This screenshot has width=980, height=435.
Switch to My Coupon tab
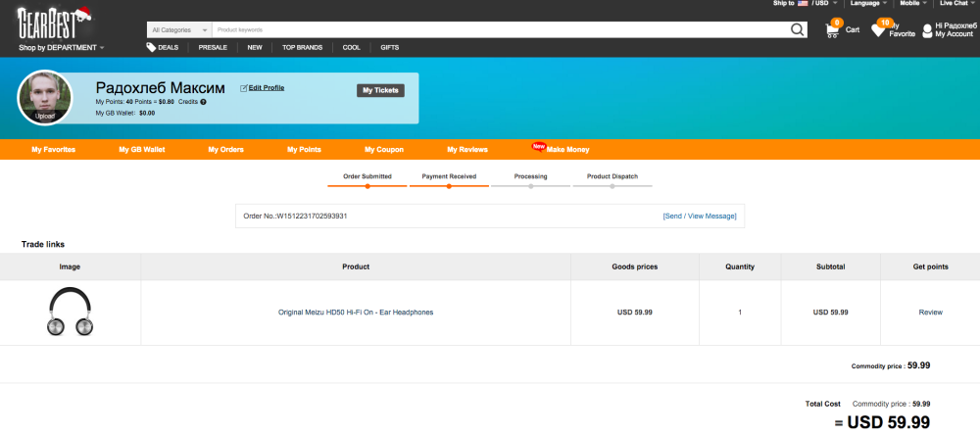[x=384, y=149]
